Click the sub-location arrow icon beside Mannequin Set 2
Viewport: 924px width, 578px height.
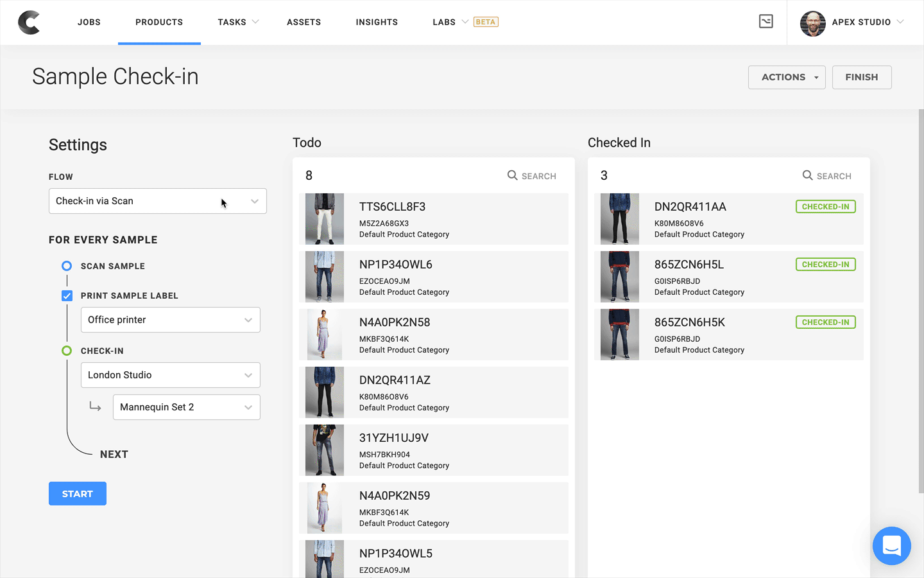[95, 407]
